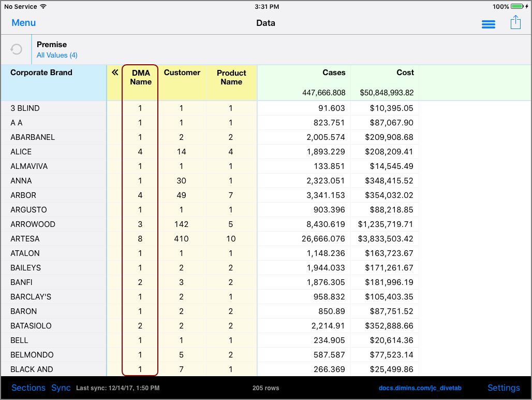This screenshot has width=532, height=400.
Task: Select the DMA Name column header
Action: [x=140, y=77]
